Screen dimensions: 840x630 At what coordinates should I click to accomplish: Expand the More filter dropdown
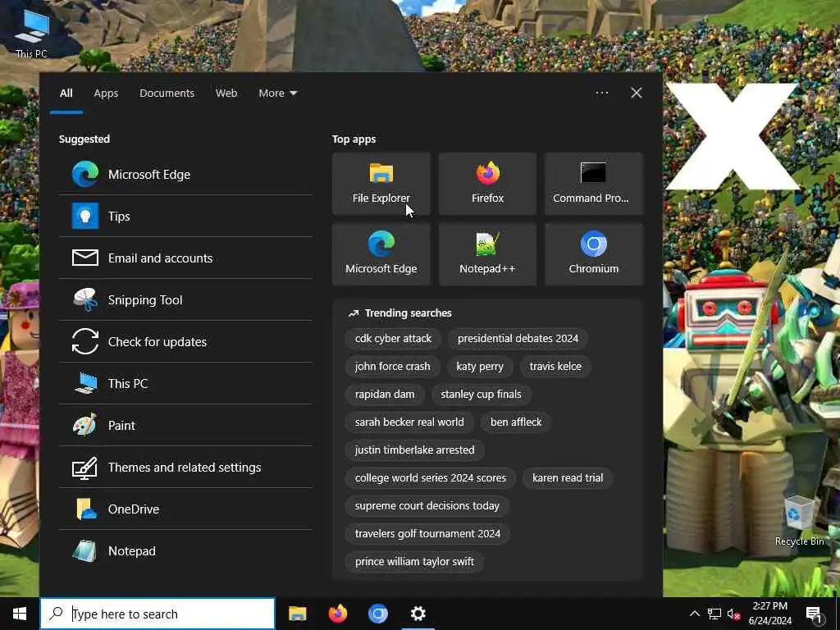pyautogui.click(x=277, y=93)
